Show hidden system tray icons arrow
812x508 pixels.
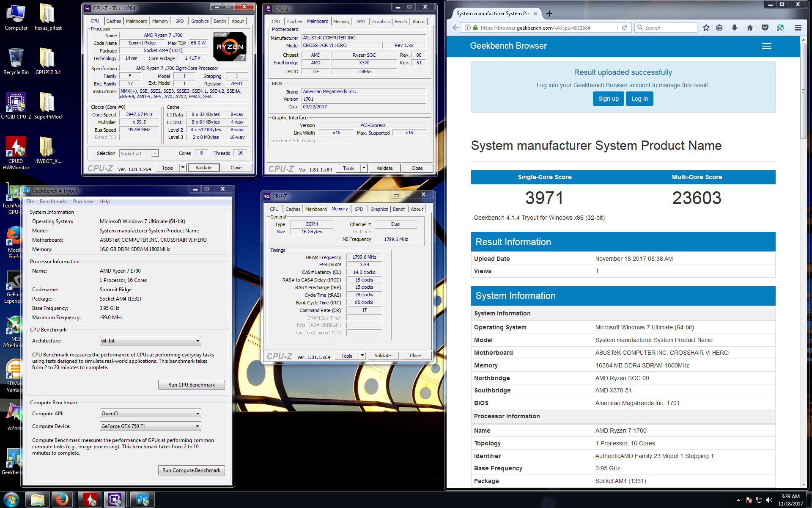tap(738, 500)
